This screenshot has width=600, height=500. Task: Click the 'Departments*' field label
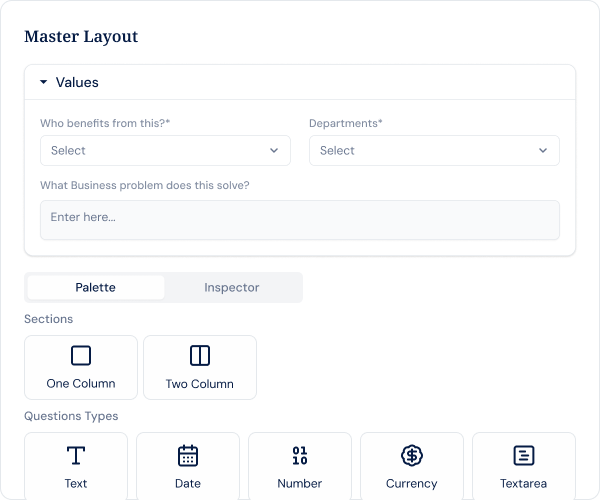point(346,123)
